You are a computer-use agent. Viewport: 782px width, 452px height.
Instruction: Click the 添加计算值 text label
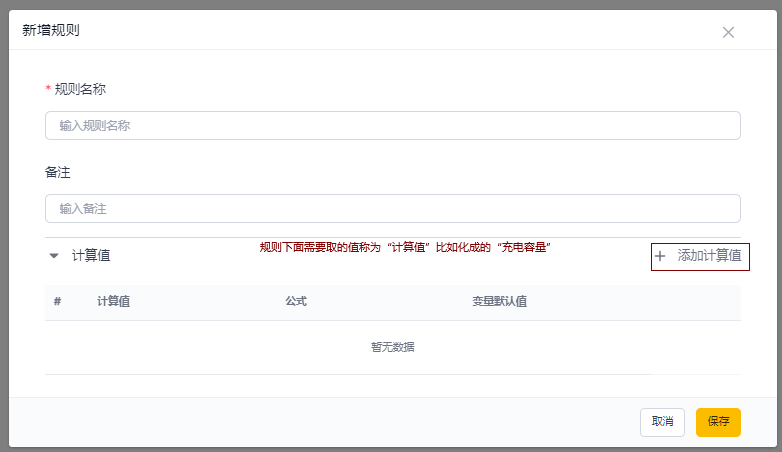[x=709, y=256]
